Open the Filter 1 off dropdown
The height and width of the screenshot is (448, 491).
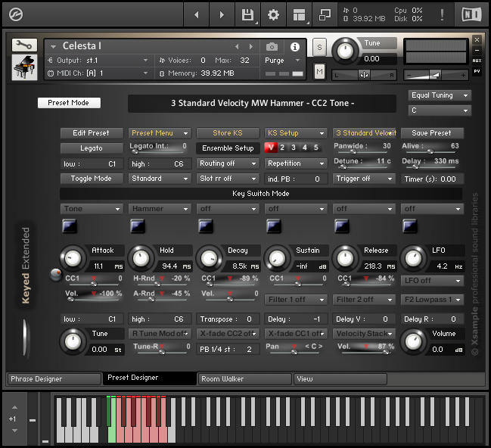coord(296,300)
